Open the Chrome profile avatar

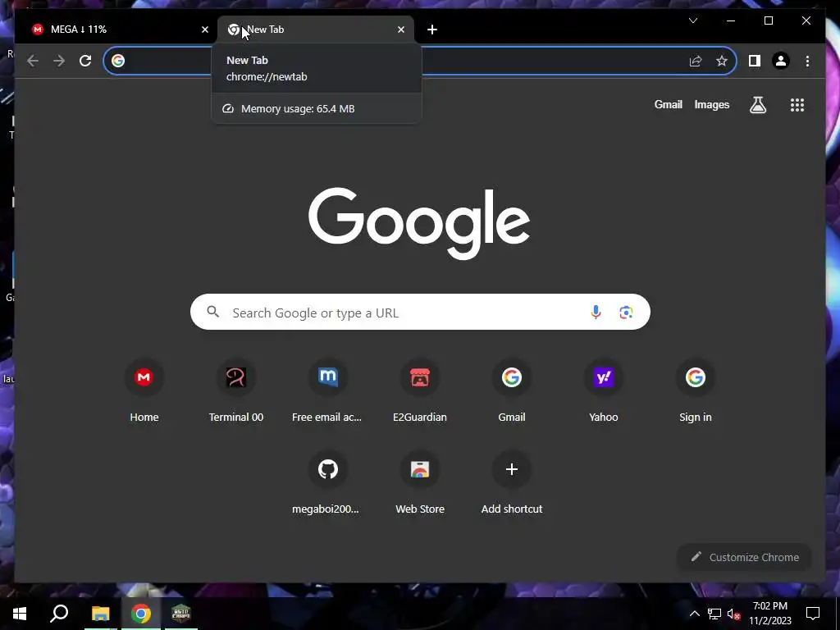(781, 61)
